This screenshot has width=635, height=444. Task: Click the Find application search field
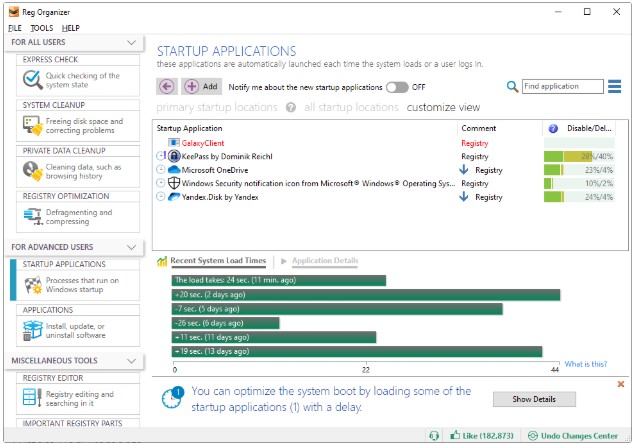pos(562,87)
